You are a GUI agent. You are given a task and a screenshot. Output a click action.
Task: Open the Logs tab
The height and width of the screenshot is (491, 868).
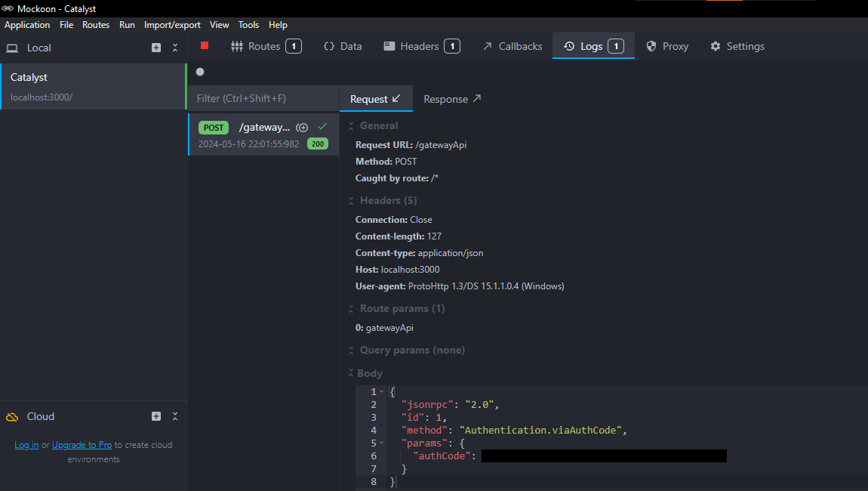tap(593, 46)
